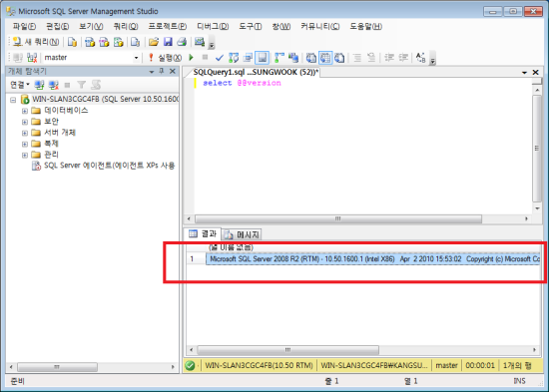Screen dimensions: 549x392
Task: Open the 도구 menu
Action: pos(250,26)
